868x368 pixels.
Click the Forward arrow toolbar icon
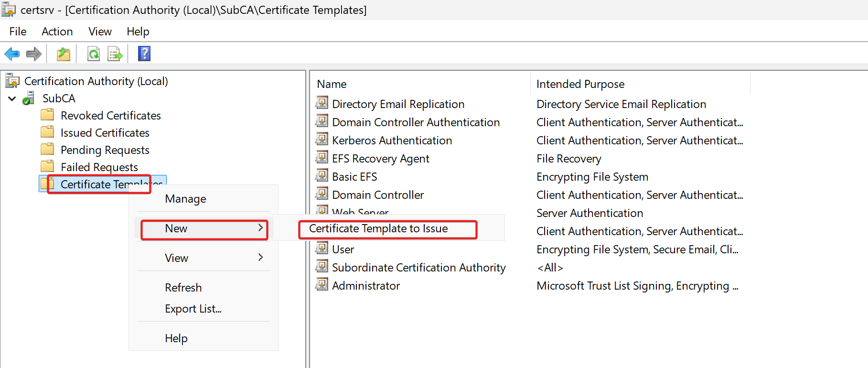[x=33, y=54]
